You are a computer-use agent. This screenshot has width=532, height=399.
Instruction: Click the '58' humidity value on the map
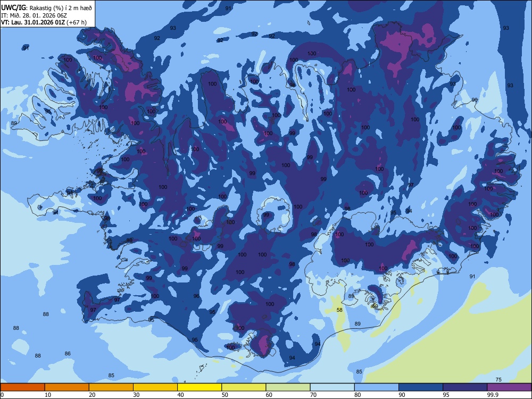[x=339, y=310]
